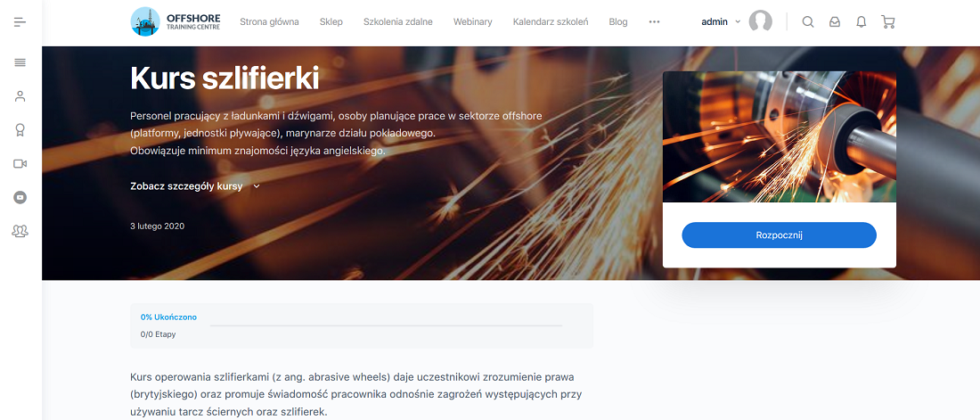The width and height of the screenshot is (980, 420).
Task: Open the Blog link
Action: point(618,22)
